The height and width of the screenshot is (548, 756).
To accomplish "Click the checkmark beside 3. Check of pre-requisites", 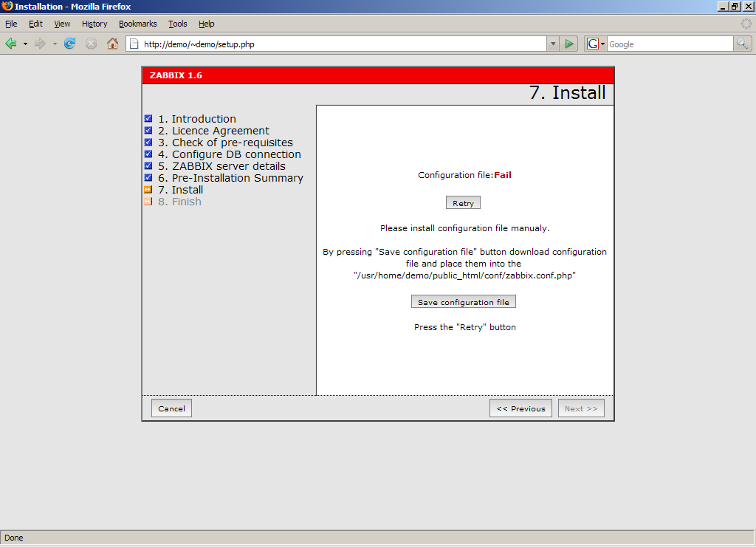I will pyautogui.click(x=148, y=142).
